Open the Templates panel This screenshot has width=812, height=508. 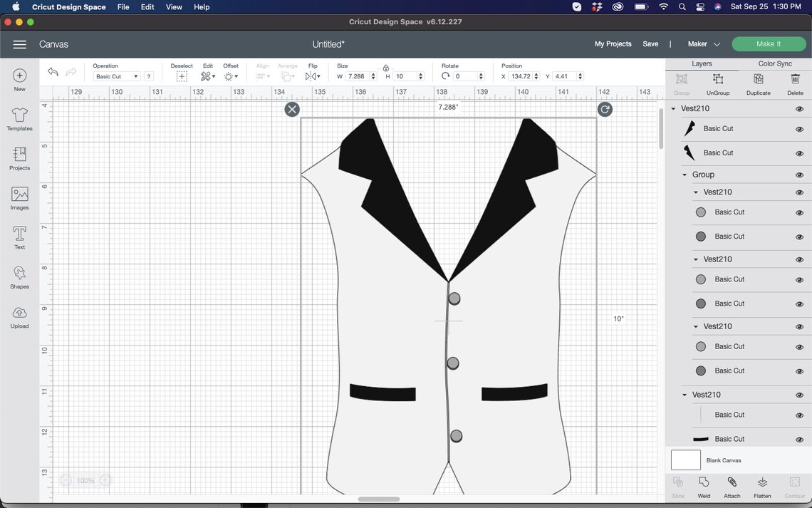(x=19, y=118)
